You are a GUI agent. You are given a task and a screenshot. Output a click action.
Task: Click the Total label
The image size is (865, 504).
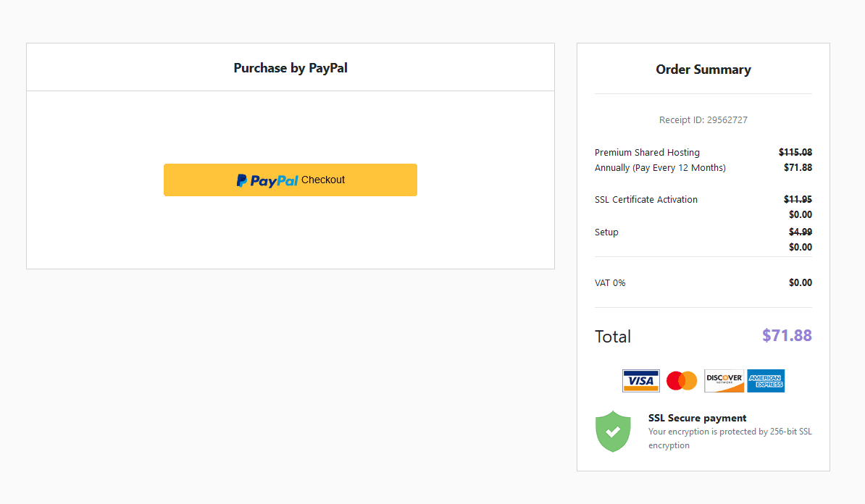click(613, 337)
